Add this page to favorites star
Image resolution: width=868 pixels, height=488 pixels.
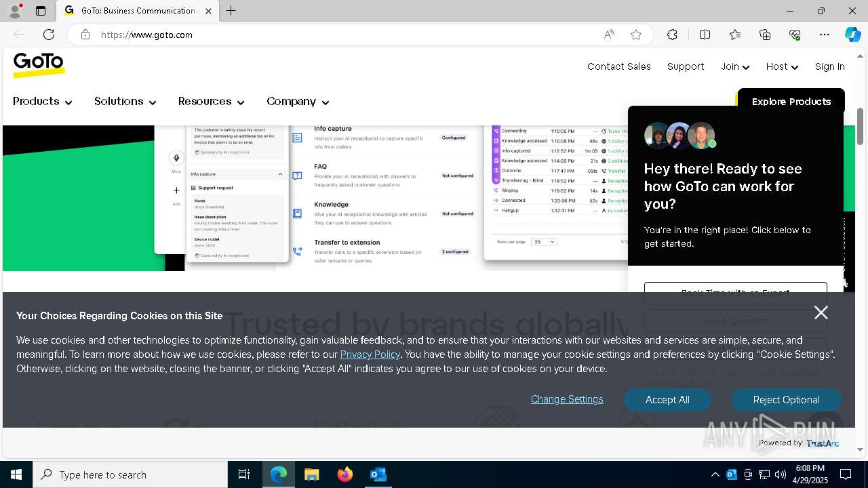pyautogui.click(x=636, y=35)
